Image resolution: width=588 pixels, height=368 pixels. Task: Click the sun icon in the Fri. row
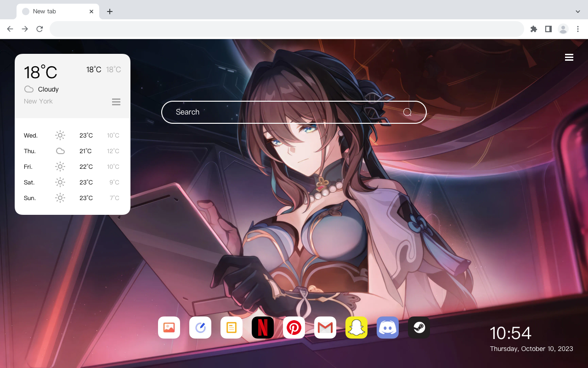point(60,167)
